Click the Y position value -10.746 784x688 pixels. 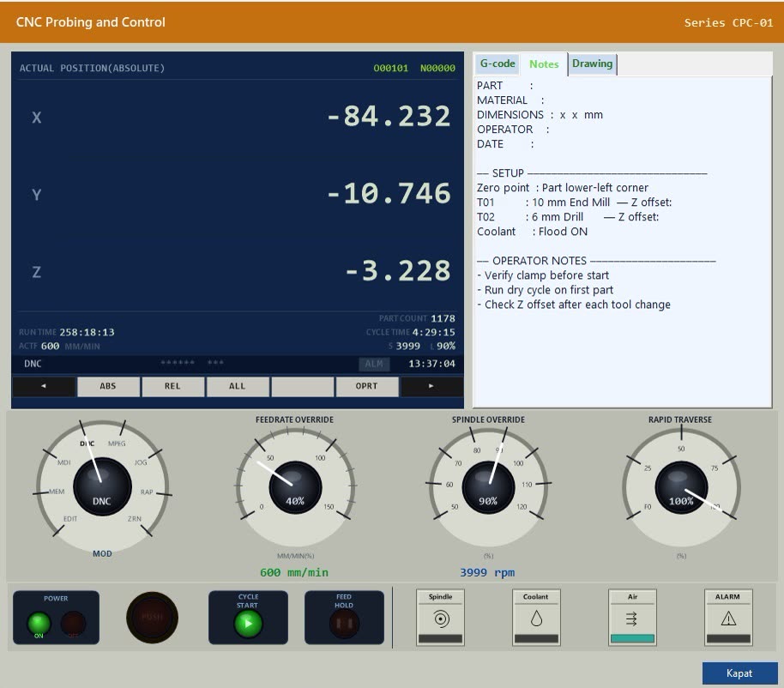pos(389,194)
